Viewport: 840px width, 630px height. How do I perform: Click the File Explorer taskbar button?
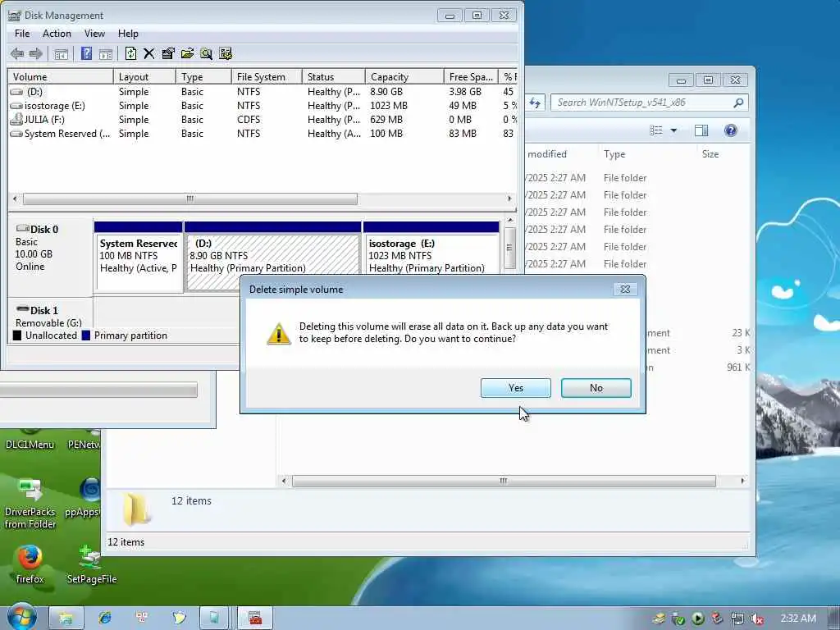coord(66,618)
